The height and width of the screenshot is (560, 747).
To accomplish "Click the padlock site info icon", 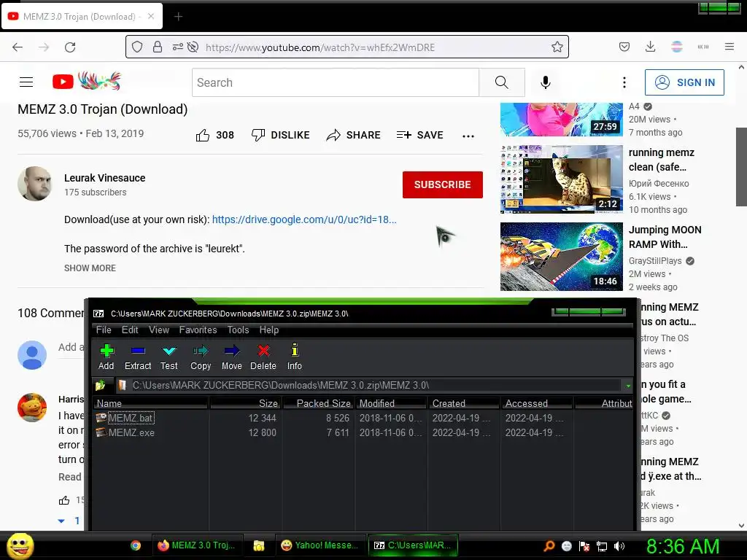I will point(158,47).
